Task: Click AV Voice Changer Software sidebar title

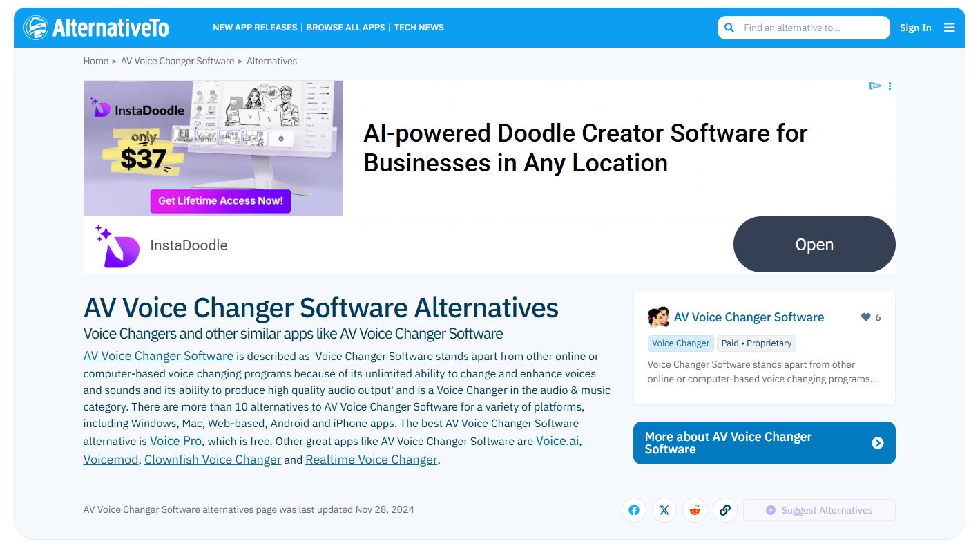Action: pos(749,317)
